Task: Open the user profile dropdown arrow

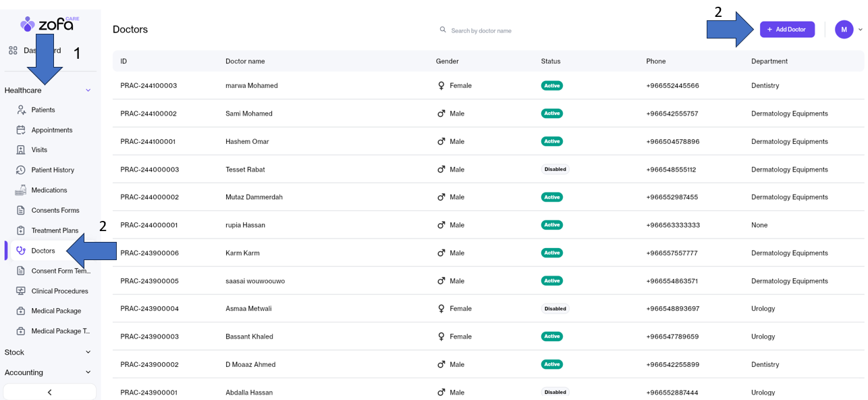Action: [x=861, y=30]
